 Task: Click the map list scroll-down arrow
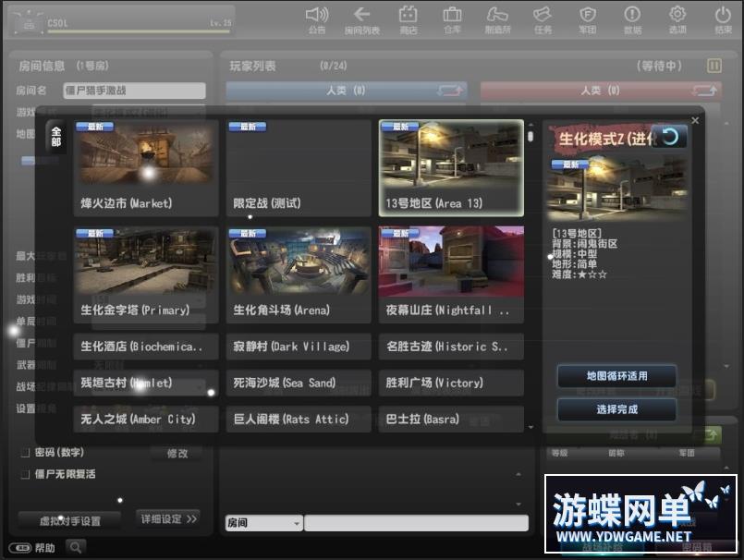(x=531, y=427)
